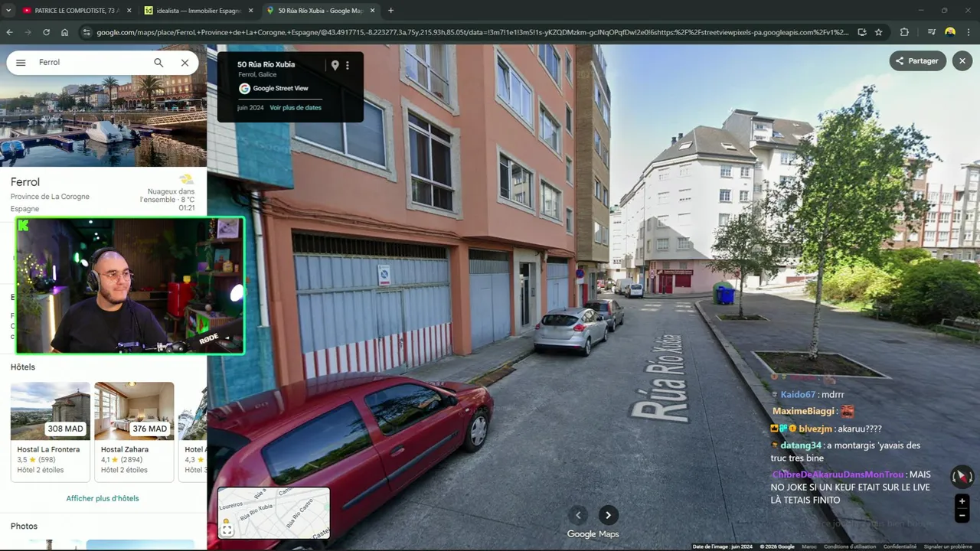Click the search magnifier icon
Screen dimensions: 980x551
click(158, 63)
